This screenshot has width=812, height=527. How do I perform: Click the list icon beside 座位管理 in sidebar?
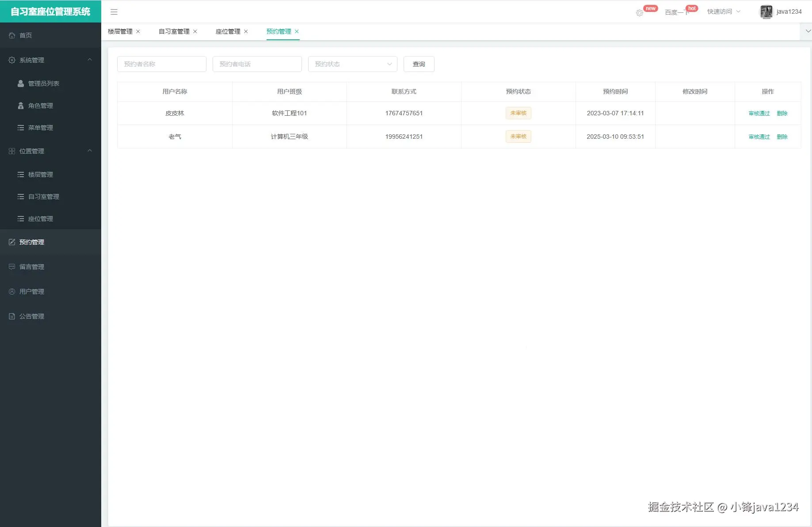21,219
